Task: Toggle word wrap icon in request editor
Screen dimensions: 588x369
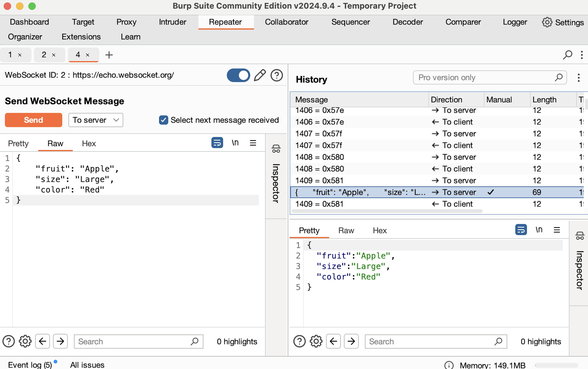Action: click(217, 143)
